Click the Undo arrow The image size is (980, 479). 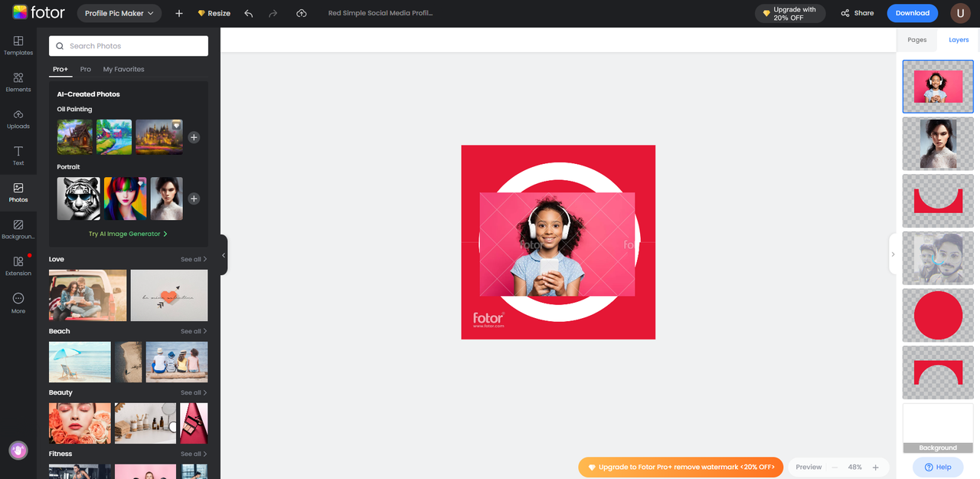click(248, 13)
